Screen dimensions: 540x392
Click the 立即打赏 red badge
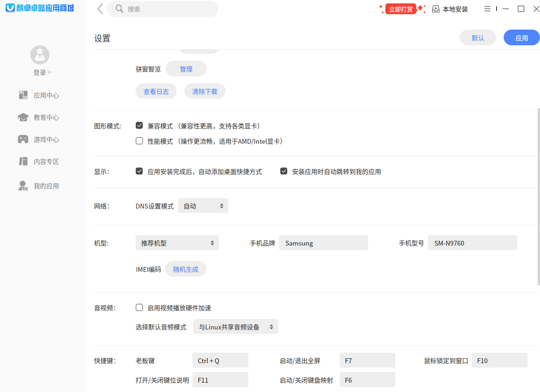click(x=401, y=9)
